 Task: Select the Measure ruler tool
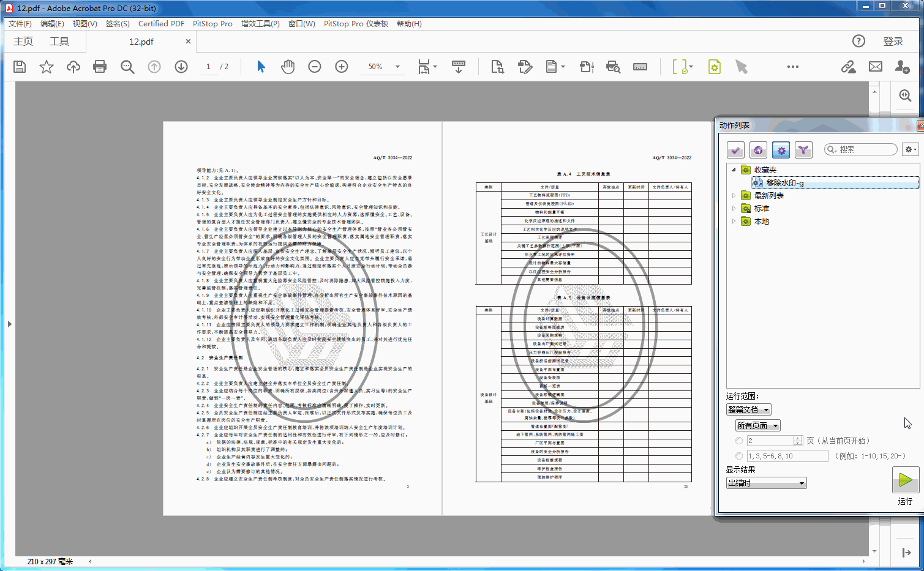[640, 67]
